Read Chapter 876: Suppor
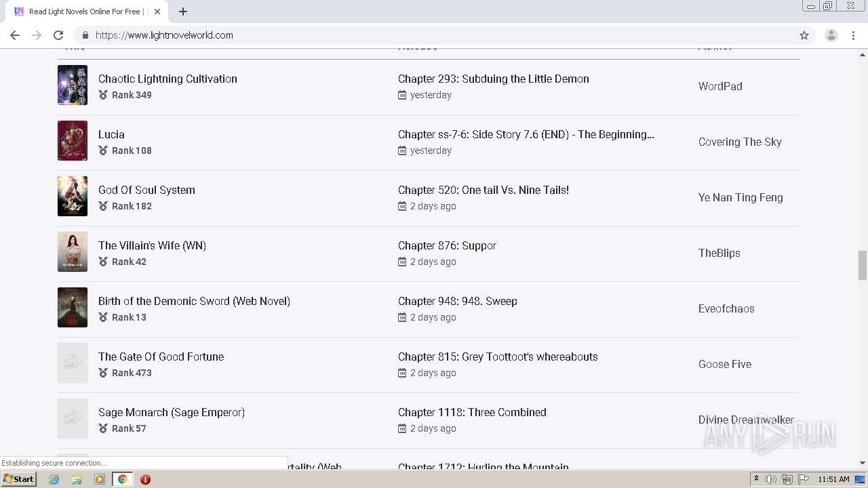This screenshot has height=488, width=868. click(x=447, y=245)
